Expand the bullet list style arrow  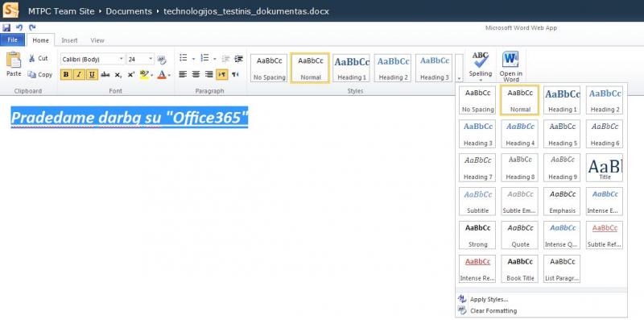tap(193, 59)
